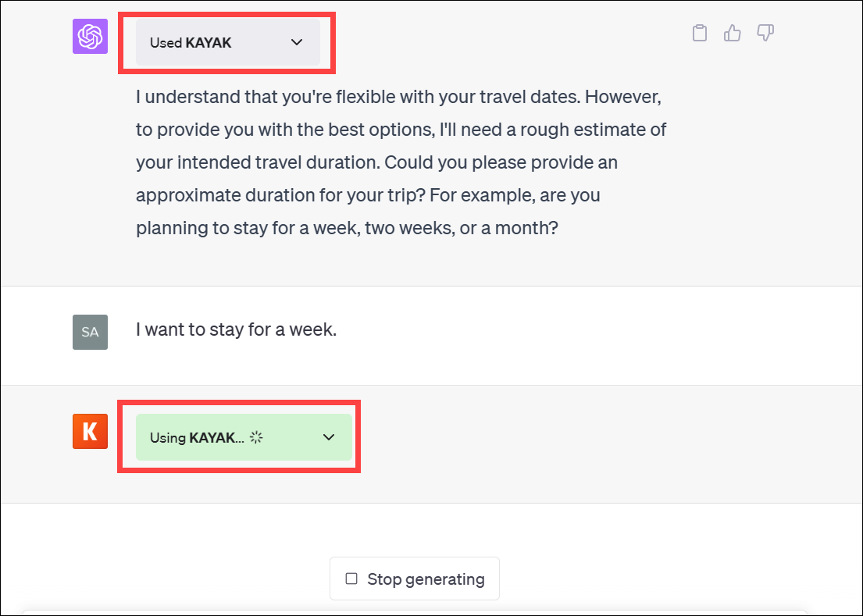Click the line starting "to provide you with the best options"
Screen dimensions: 863x616
coord(401,130)
